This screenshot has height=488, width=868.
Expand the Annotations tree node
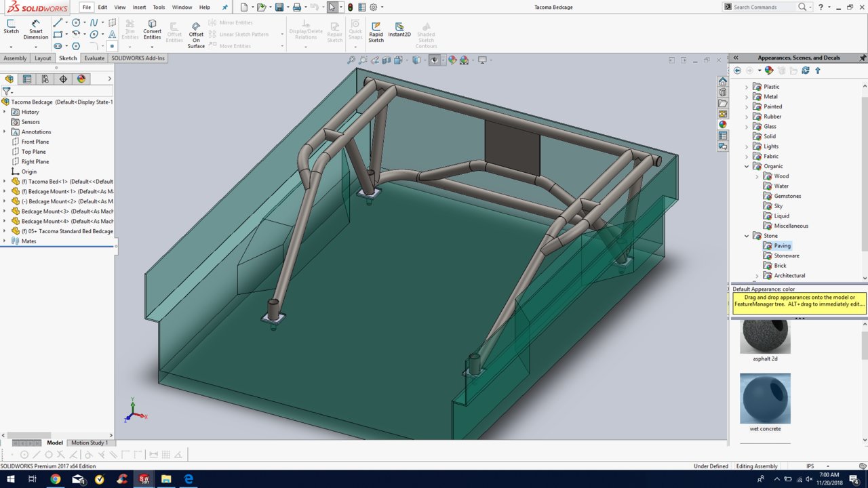pos(5,131)
